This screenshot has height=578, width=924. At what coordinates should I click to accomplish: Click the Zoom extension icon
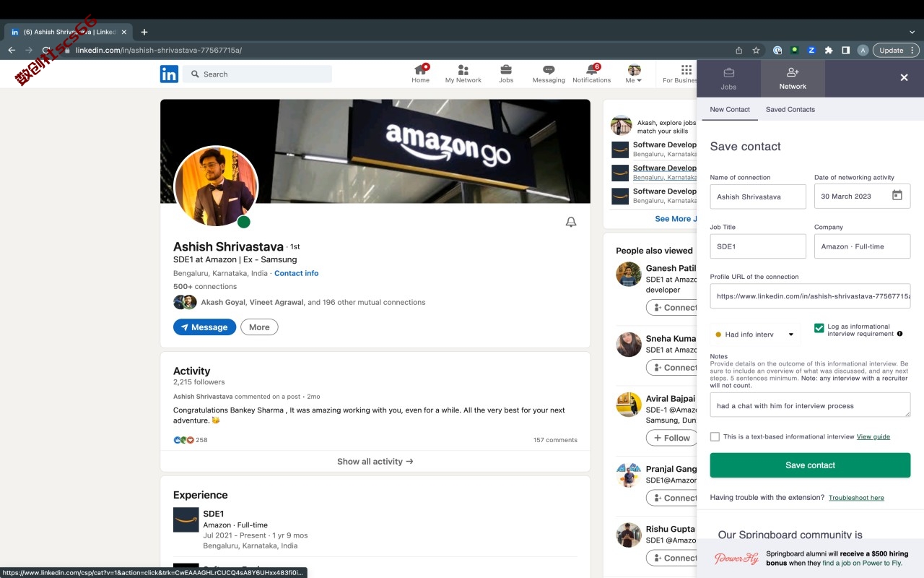pos(811,50)
